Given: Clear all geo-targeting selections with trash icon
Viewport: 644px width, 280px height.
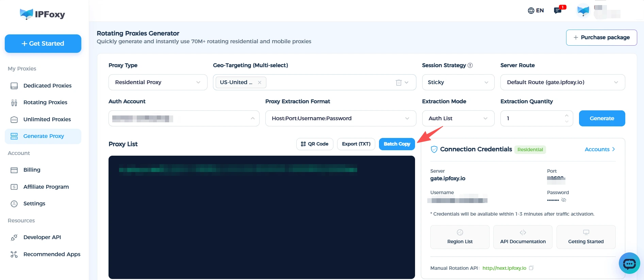Looking at the screenshot, I should [399, 82].
